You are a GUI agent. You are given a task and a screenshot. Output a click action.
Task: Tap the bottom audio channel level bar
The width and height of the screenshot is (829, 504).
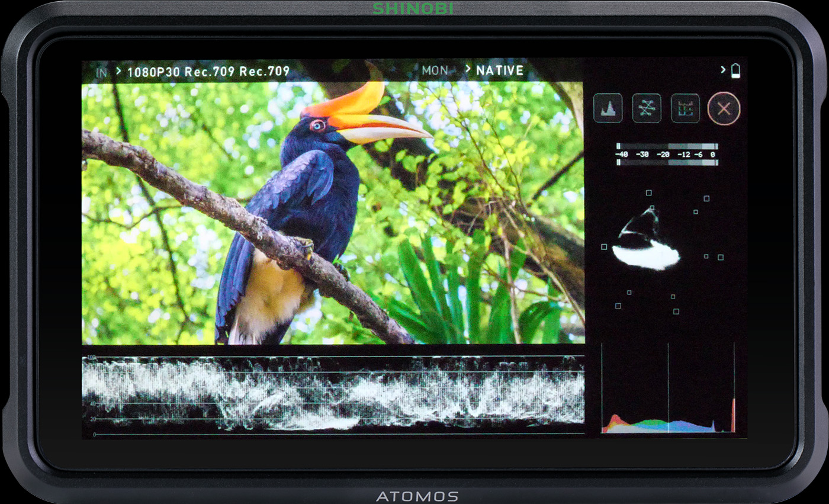coord(667,162)
